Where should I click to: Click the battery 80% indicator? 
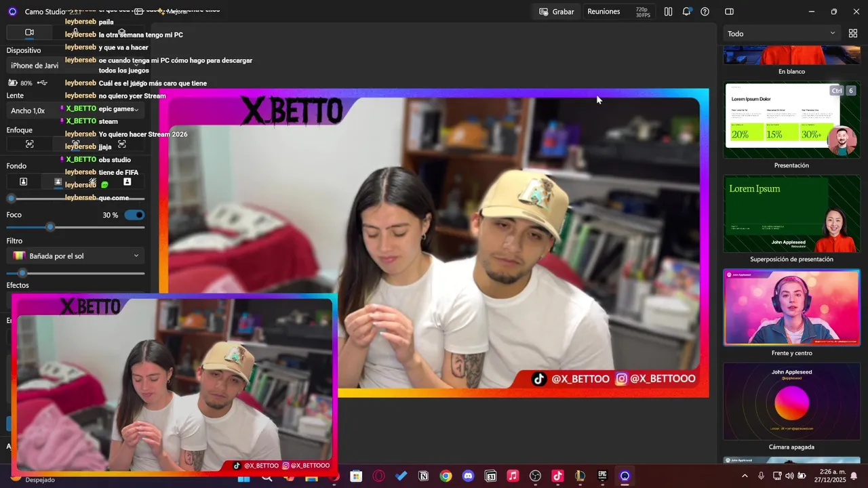click(x=20, y=83)
